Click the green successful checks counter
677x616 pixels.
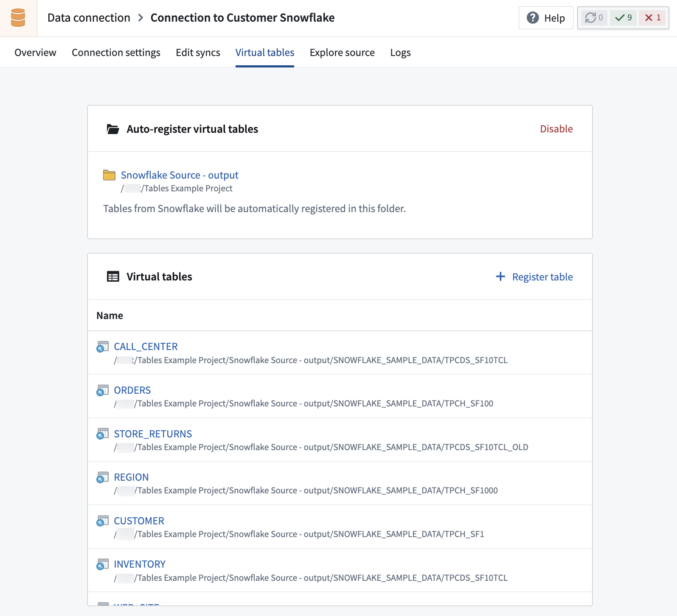(x=623, y=18)
